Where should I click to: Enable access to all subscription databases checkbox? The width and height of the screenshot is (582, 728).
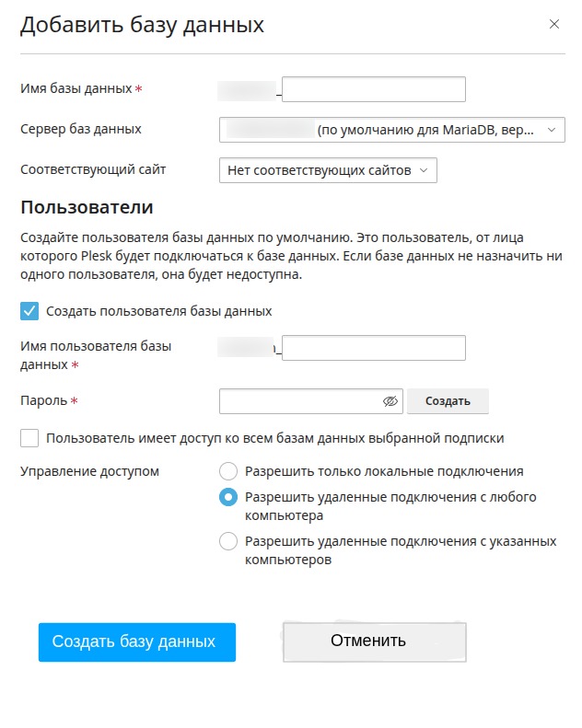point(29,438)
